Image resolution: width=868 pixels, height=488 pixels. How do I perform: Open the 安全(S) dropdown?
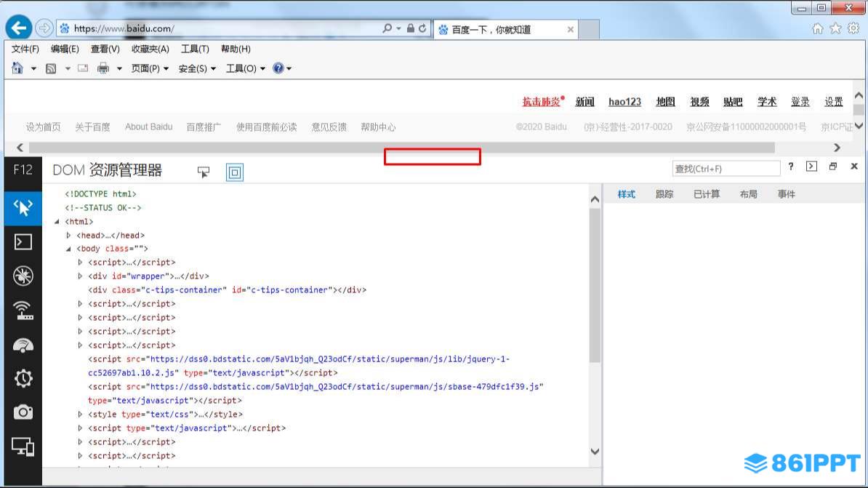click(197, 68)
